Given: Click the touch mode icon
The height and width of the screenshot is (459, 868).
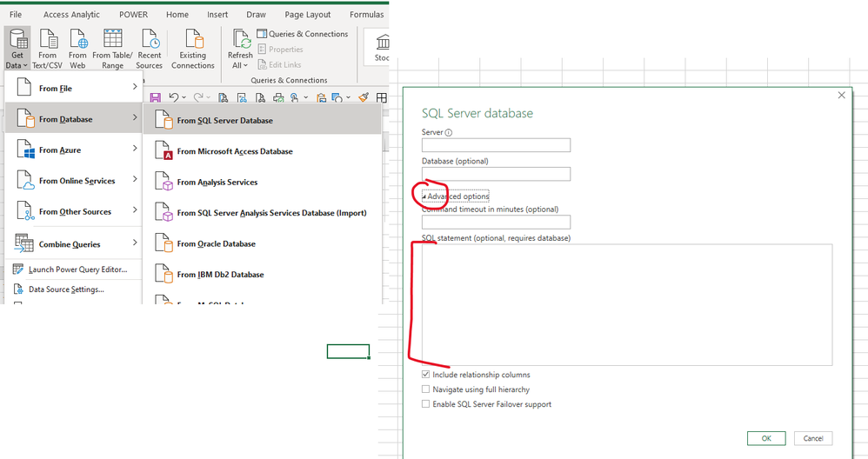Looking at the screenshot, I should tap(295, 98).
